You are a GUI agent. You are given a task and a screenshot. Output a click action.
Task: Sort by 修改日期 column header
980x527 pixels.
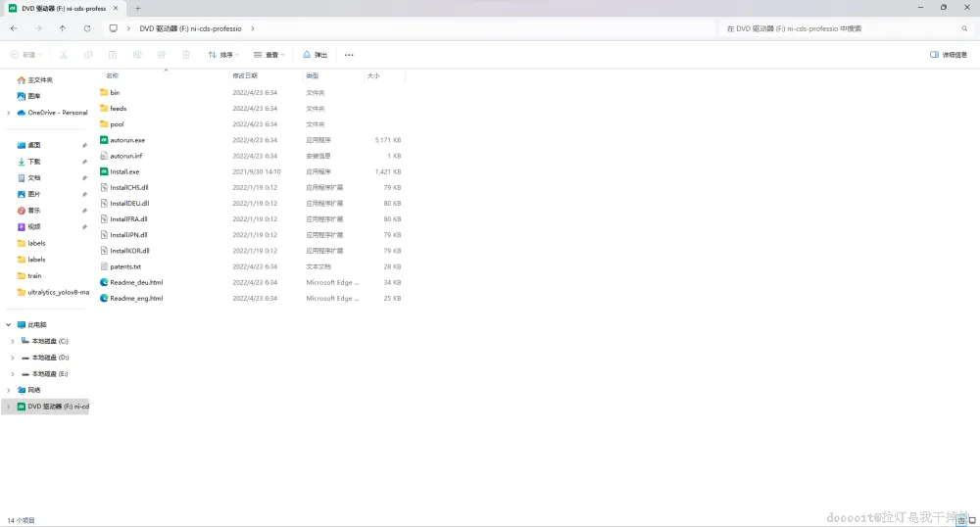(x=245, y=75)
